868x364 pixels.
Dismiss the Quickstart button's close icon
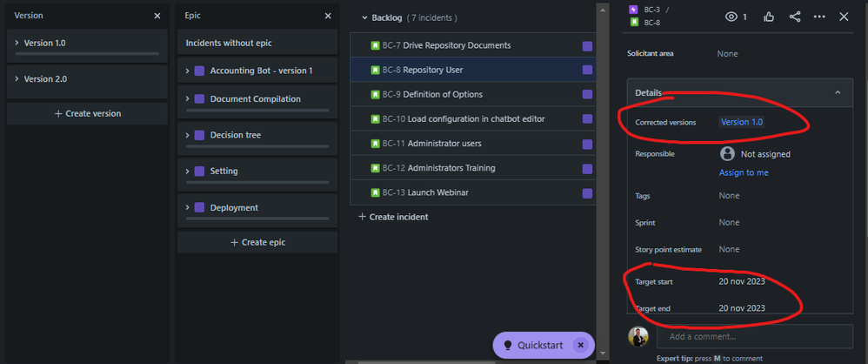click(x=580, y=345)
